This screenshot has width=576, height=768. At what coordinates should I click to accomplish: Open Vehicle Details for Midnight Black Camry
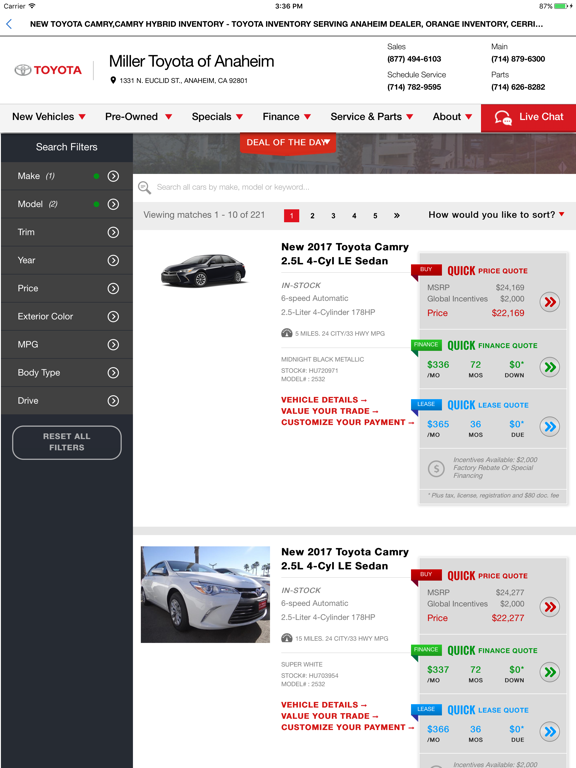coord(324,400)
